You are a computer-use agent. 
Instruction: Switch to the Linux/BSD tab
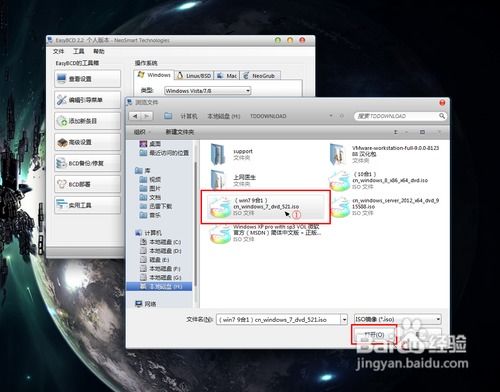click(194, 76)
